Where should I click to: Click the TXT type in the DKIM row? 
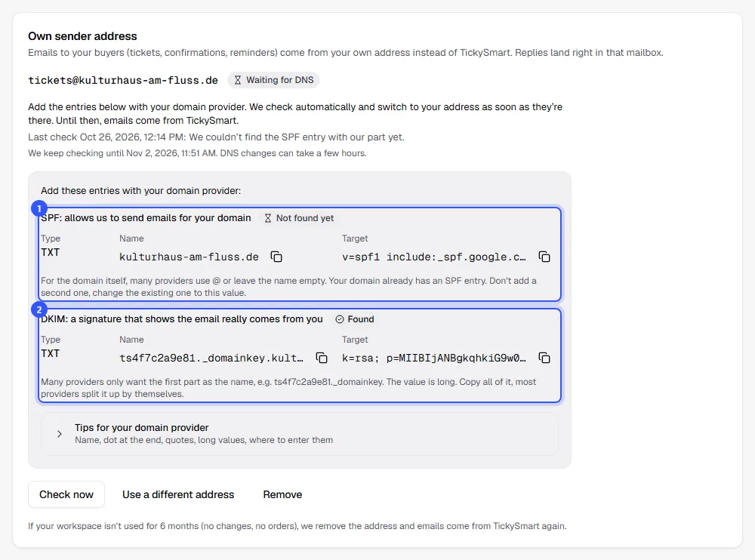(x=50, y=353)
